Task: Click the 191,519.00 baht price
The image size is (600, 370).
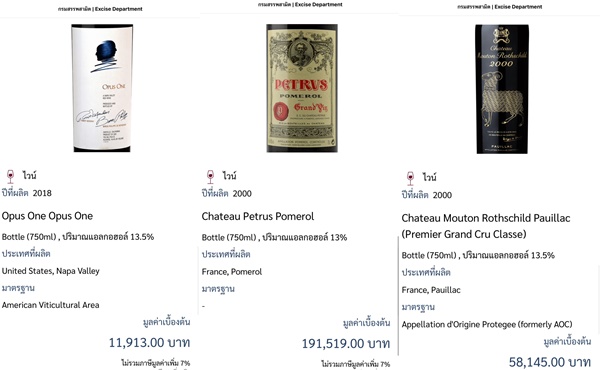Action: coord(346,344)
